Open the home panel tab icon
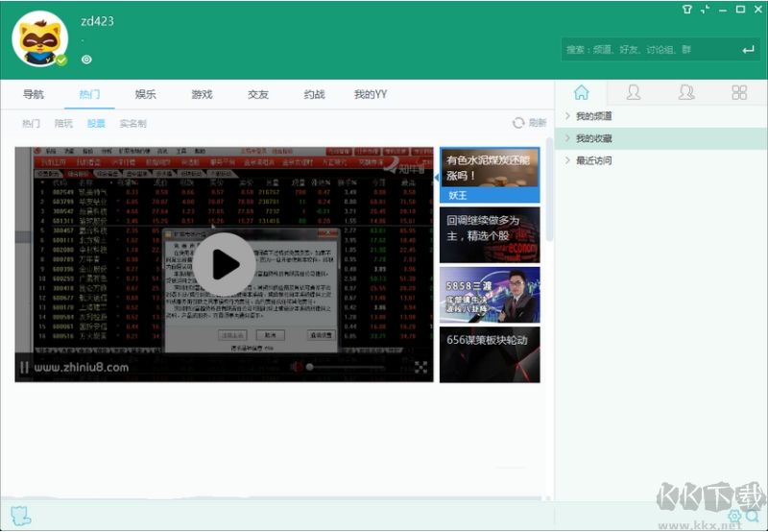The image size is (768, 532). (582, 92)
